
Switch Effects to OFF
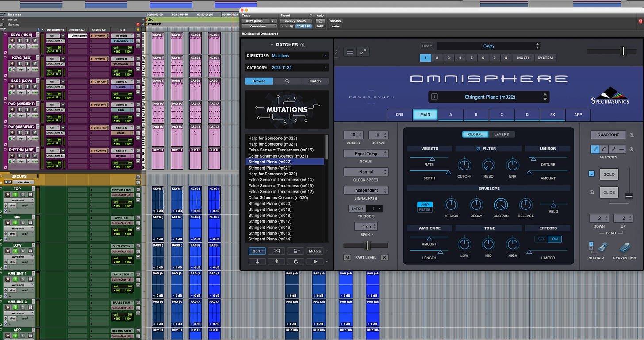coord(540,239)
